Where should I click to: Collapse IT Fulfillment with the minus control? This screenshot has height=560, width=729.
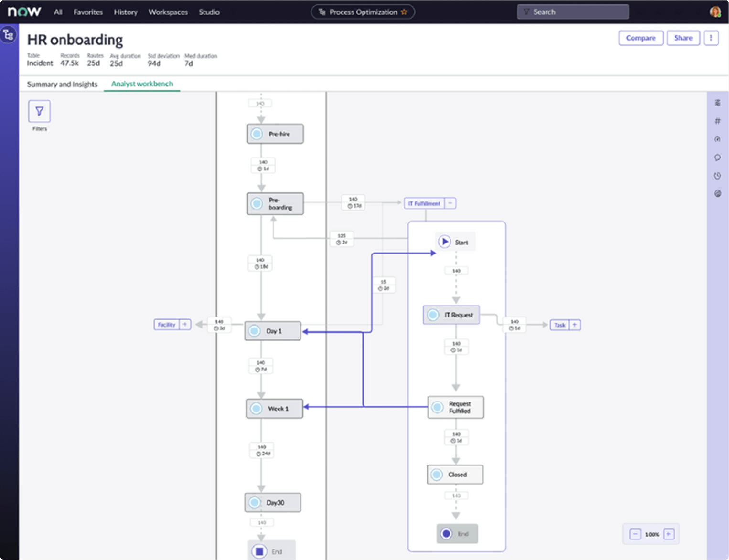coord(450,203)
